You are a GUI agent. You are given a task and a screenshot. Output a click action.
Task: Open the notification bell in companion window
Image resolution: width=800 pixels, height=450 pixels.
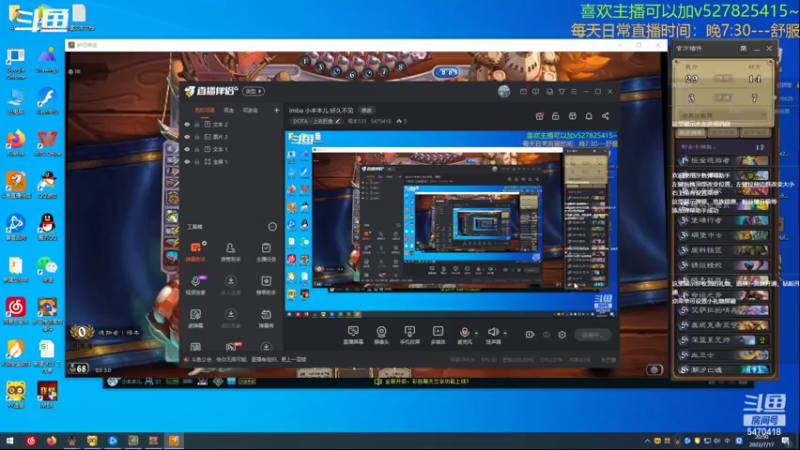pyautogui.click(x=589, y=116)
